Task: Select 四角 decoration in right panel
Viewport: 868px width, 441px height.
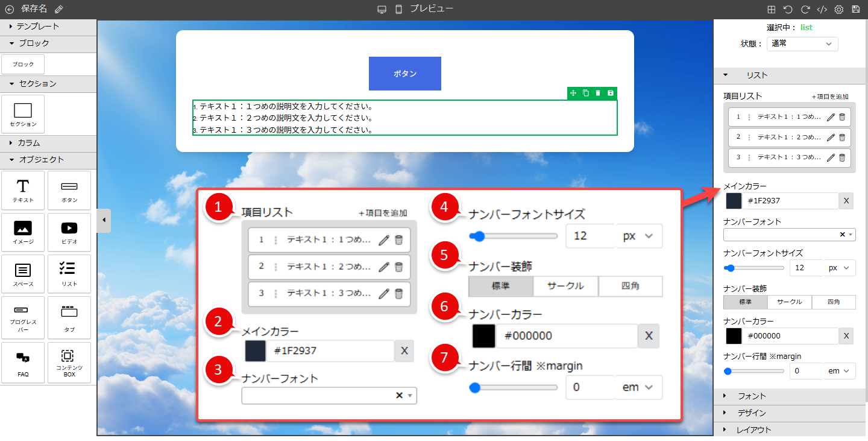Action: pyautogui.click(x=834, y=302)
